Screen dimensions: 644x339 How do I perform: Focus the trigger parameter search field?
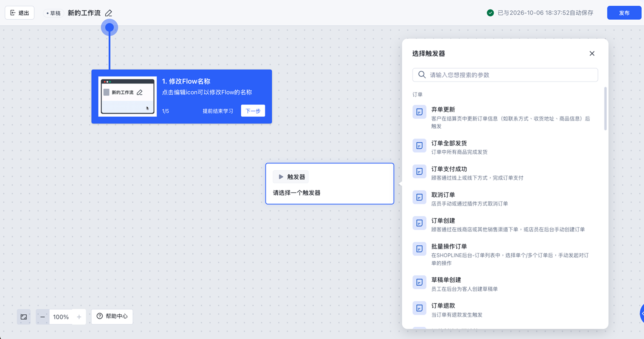click(505, 75)
